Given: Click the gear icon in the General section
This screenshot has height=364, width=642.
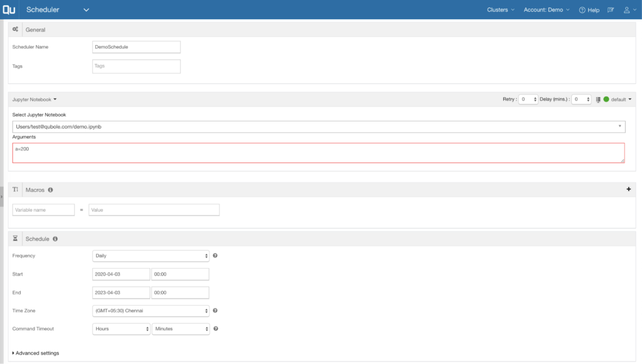Looking at the screenshot, I should (14, 29).
